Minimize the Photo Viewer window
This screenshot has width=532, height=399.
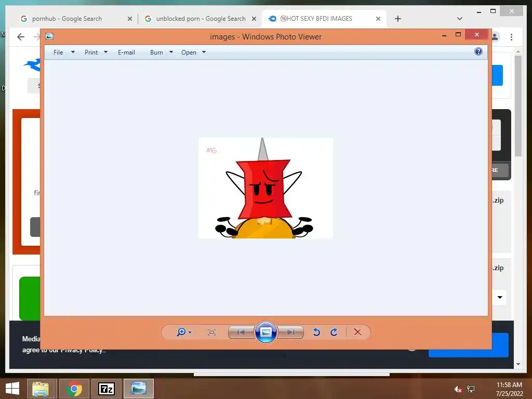pos(444,35)
